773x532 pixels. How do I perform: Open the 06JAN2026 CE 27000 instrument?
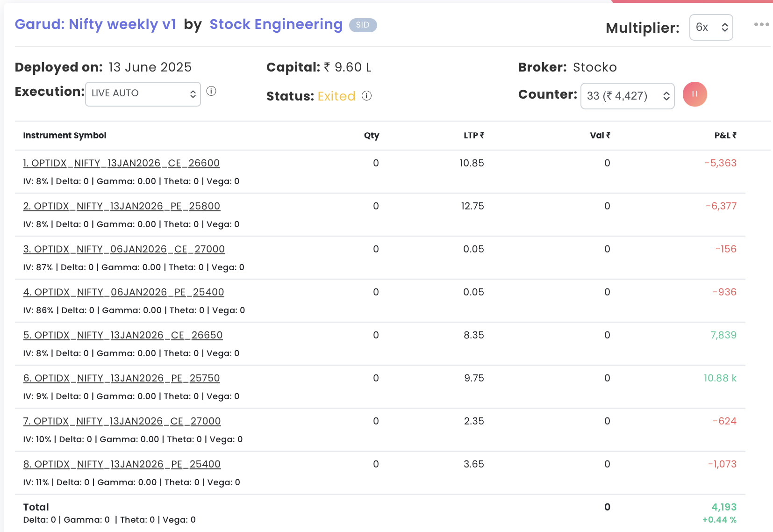point(124,249)
